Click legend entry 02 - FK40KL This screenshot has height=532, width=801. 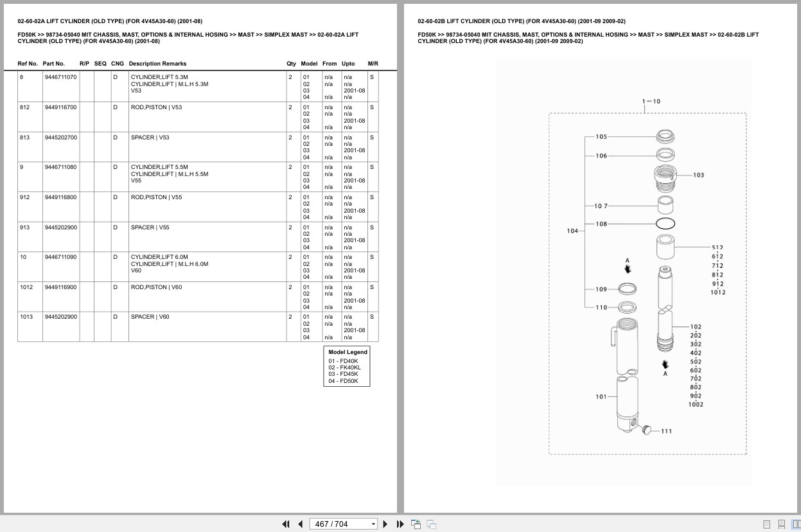coord(344,368)
